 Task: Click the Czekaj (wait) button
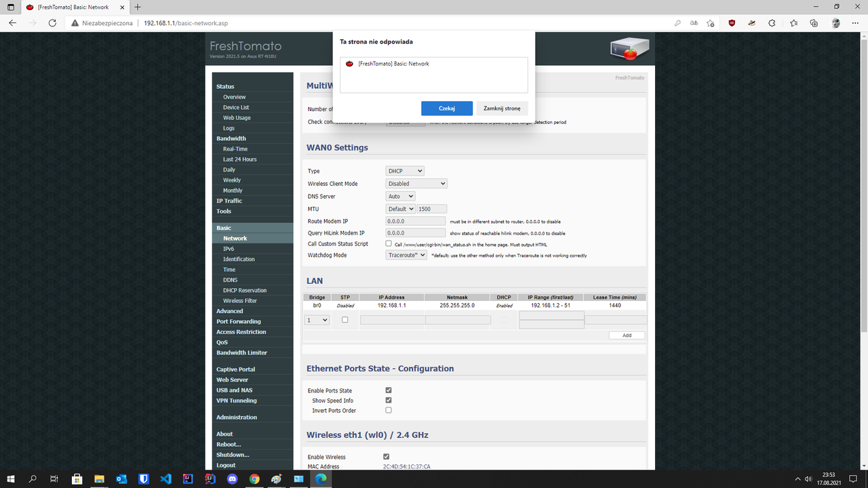tap(447, 108)
